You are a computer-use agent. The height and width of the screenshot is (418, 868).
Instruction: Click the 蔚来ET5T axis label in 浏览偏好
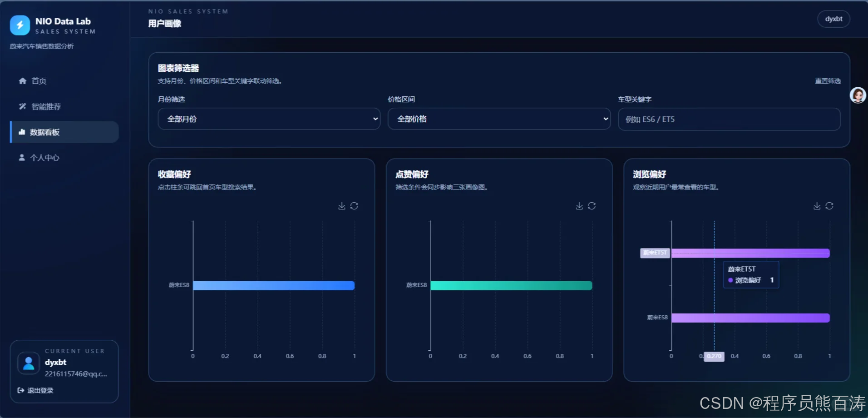click(x=655, y=253)
